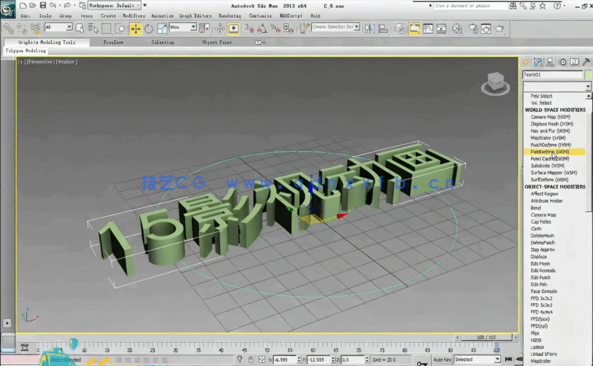Screen dimensions: 593x366
Task: Toggle Angle Snap icon
Action: tap(262, 29)
